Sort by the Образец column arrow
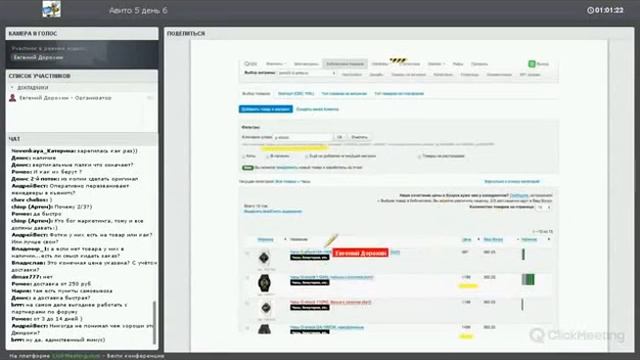Viewport: 640px width, 360px height. pyautogui.click(x=285, y=240)
